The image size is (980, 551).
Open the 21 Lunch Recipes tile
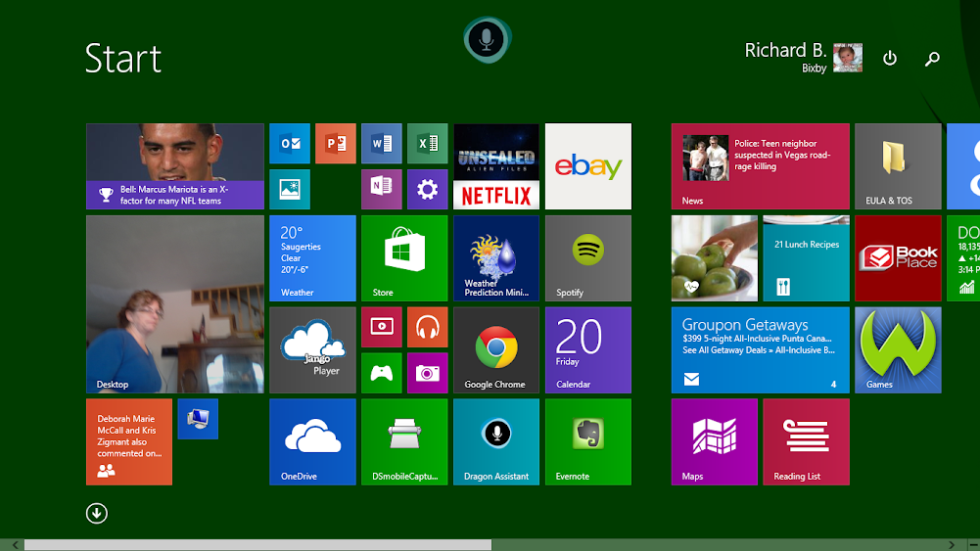tap(807, 258)
